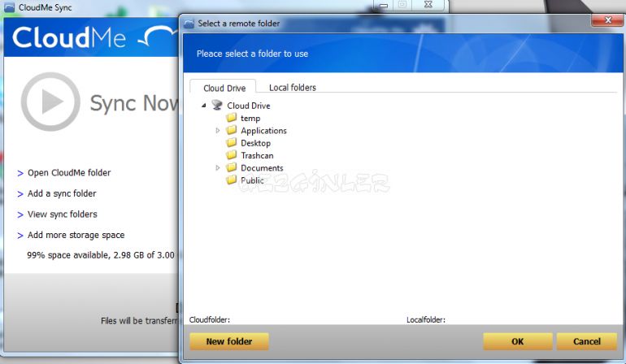Expand the Applications folder node

point(218,131)
